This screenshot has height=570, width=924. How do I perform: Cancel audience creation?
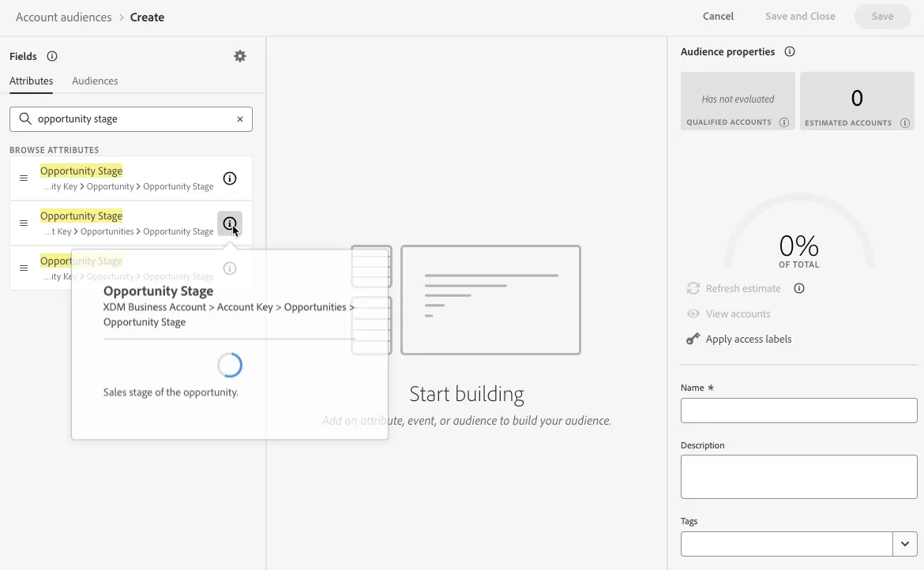click(718, 17)
